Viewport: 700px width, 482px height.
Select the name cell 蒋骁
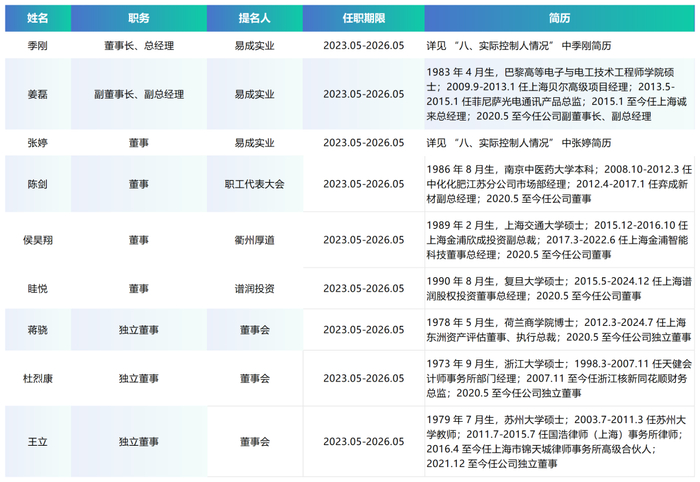(x=38, y=330)
